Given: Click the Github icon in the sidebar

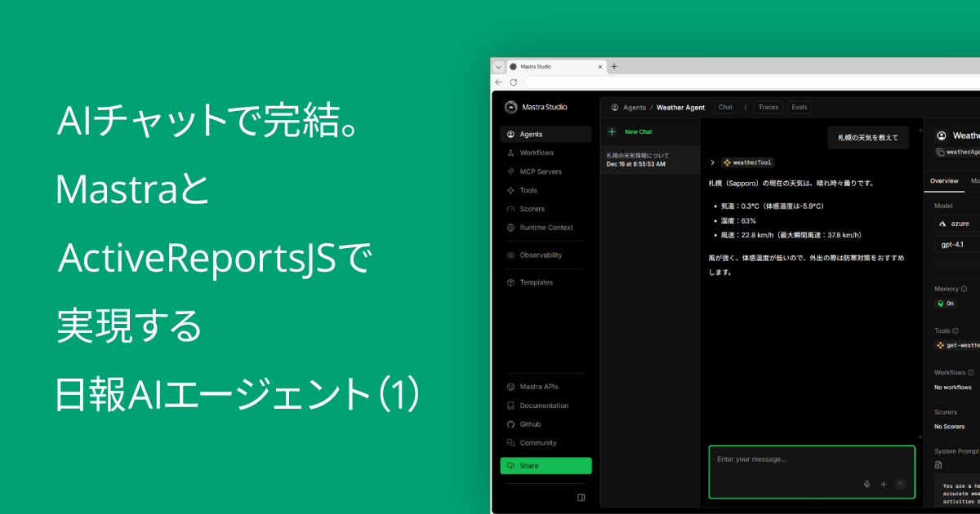Looking at the screenshot, I should (x=509, y=423).
